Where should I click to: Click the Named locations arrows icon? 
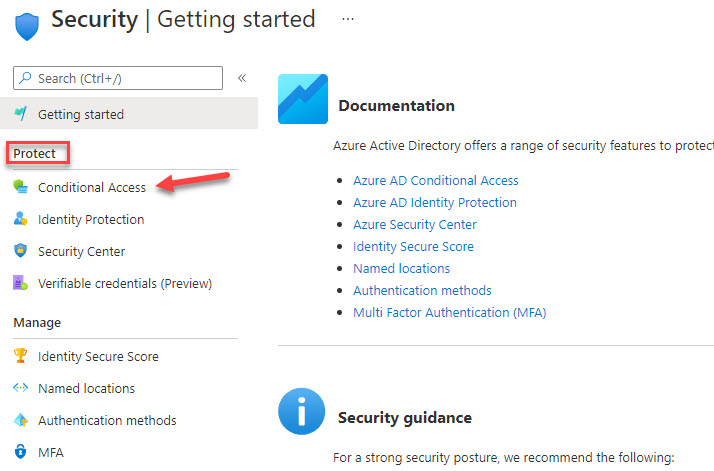20,388
